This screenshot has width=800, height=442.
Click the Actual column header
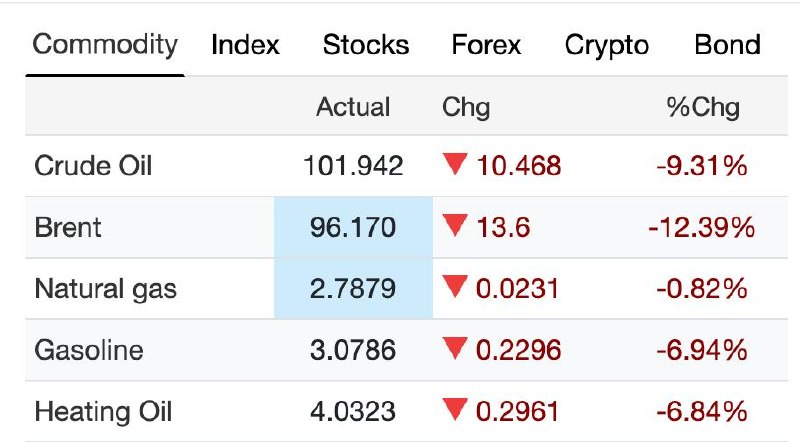[x=353, y=107]
